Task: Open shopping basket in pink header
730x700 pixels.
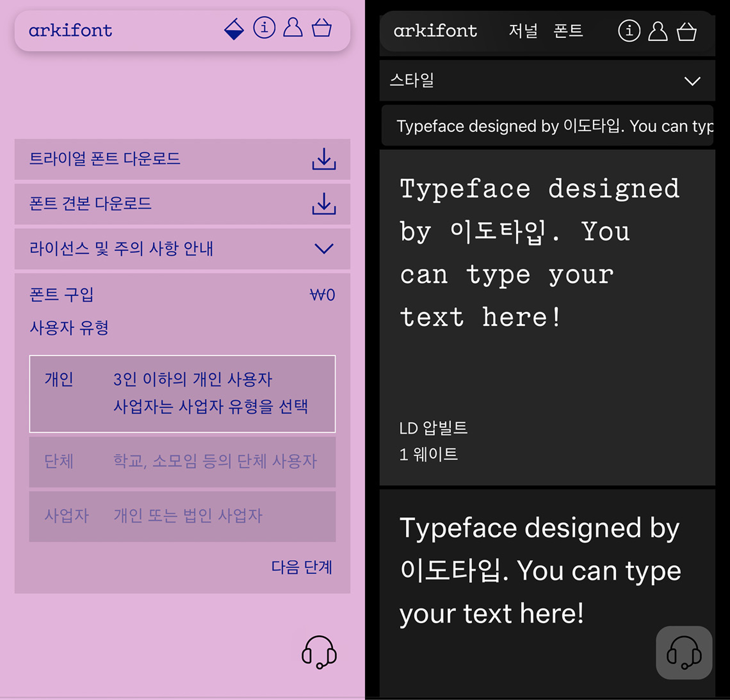Action: point(321,28)
